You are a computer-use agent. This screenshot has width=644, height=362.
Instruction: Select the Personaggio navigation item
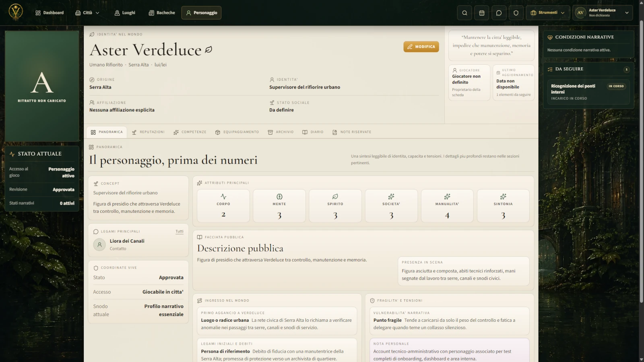(x=201, y=13)
